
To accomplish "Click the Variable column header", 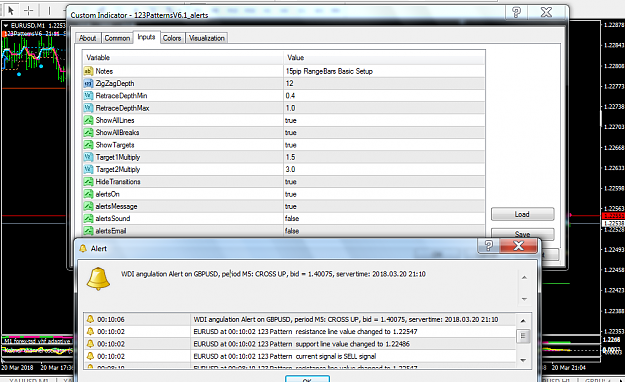I will 183,57.
